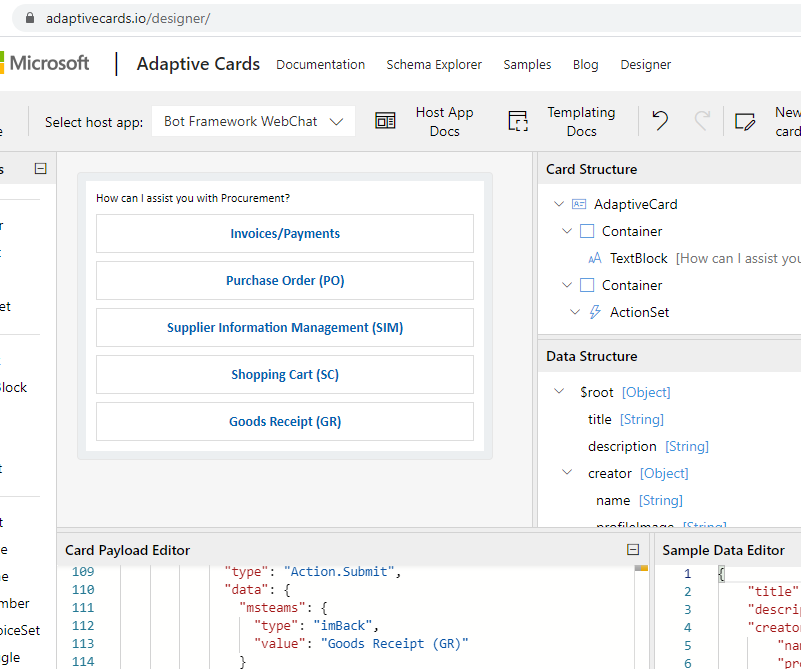This screenshot has height=669, width=801.
Task: Open the Samples page
Action: [x=527, y=64]
